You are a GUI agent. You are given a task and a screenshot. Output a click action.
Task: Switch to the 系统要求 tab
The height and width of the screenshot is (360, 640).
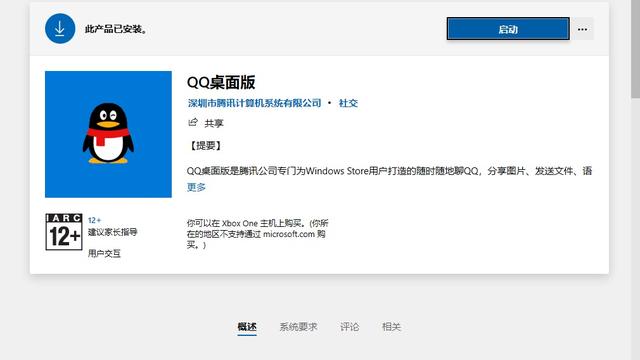pos(298,327)
